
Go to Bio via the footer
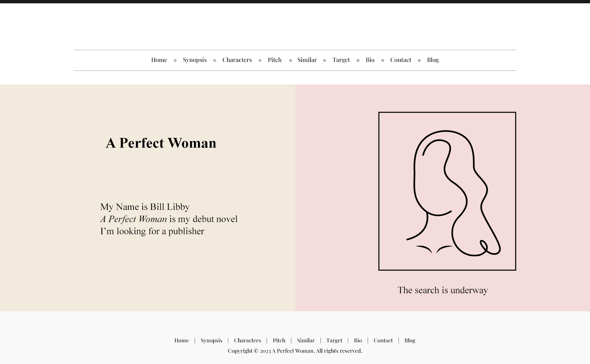[x=358, y=340]
